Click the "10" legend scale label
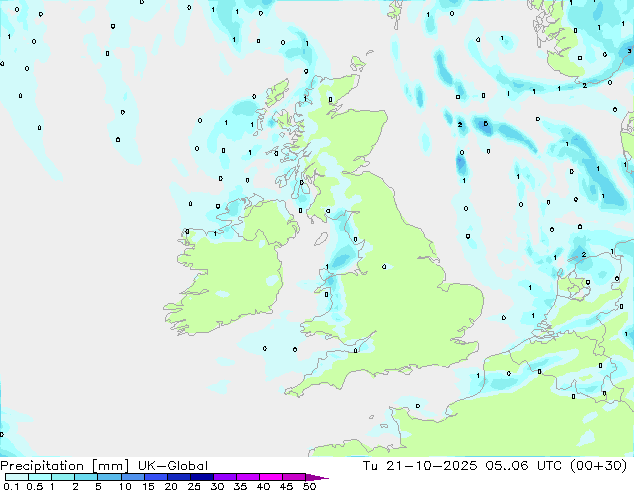Image resolution: width=634 pixels, height=490 pixels. tap(125, 486)
